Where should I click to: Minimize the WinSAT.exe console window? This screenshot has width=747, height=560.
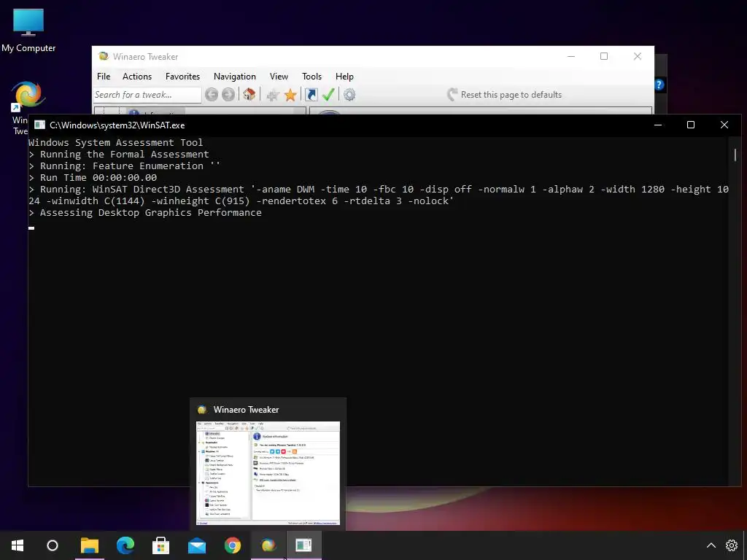pyautogui.click(x=658, y=125)
